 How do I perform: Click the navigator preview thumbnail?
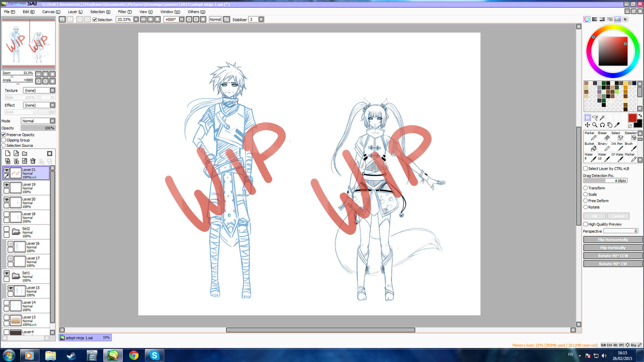tap(28, 44)
